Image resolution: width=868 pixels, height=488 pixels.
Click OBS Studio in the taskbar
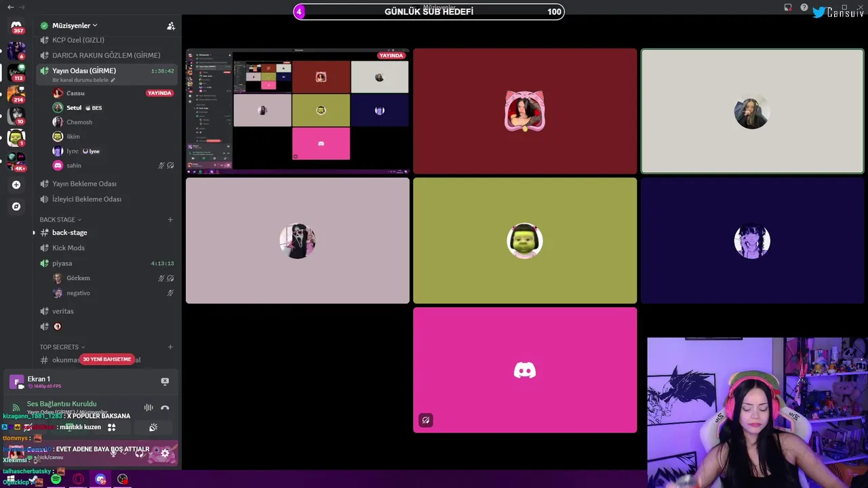(x=123, y=479)
